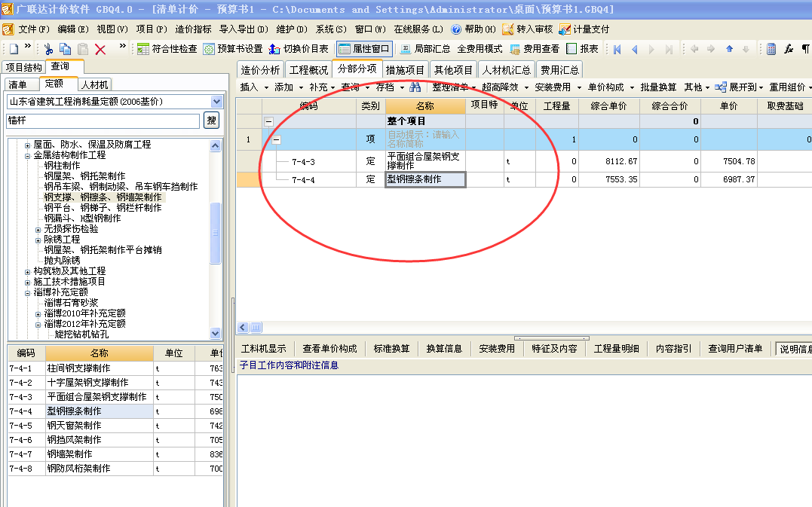
Task: Click the Cut scissors icon
Action: 48,49
